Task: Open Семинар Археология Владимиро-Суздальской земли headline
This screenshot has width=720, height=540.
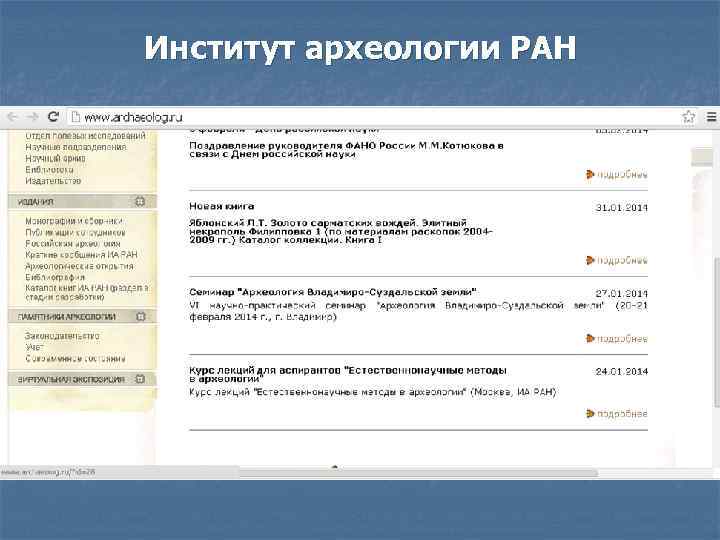Action: pyautogui.click(x=333, y=292)
